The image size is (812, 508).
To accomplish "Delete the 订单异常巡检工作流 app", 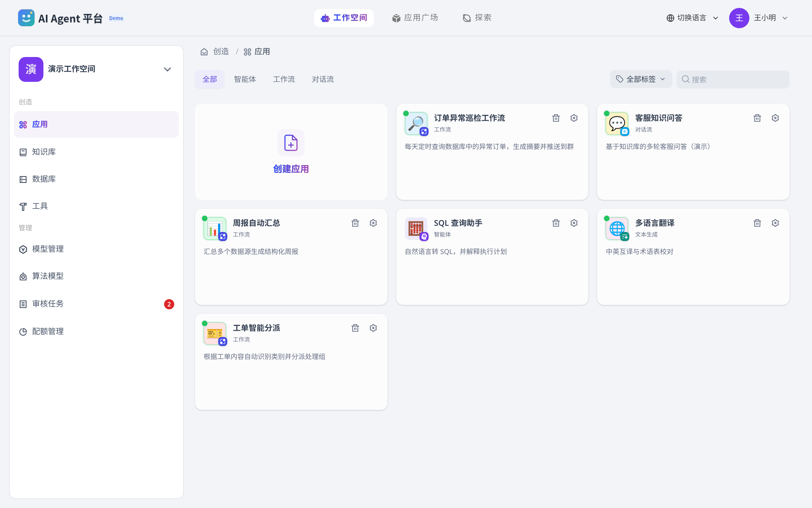I will pos(556,118).
